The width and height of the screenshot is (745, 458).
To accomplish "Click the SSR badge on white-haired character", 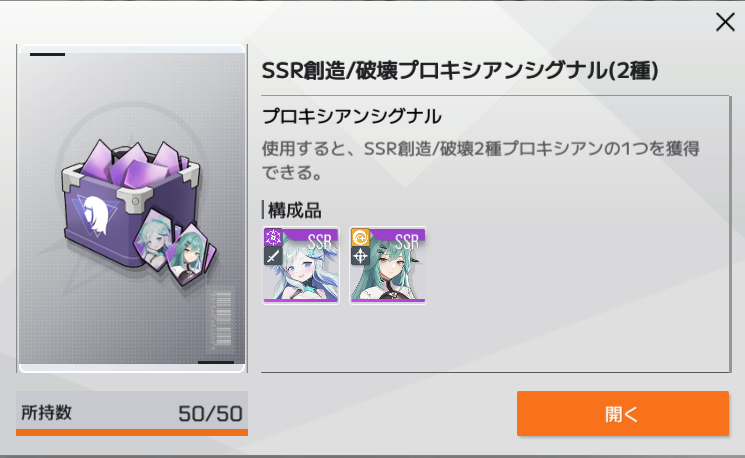I will pos(319,241).
